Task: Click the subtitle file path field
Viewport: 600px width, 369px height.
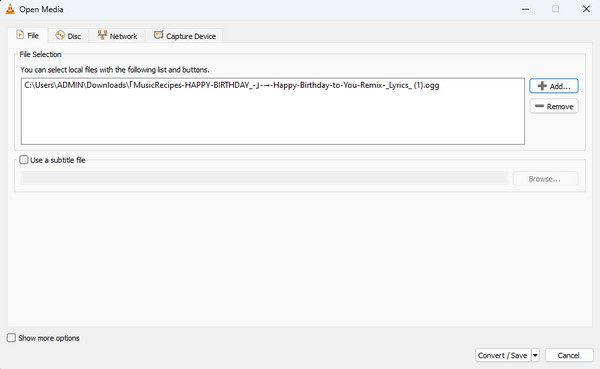Action: [x=264, y=179]
